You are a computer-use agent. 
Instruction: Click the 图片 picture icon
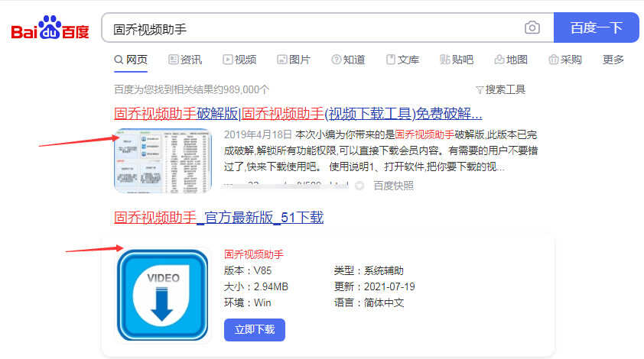tap(281, 60)
